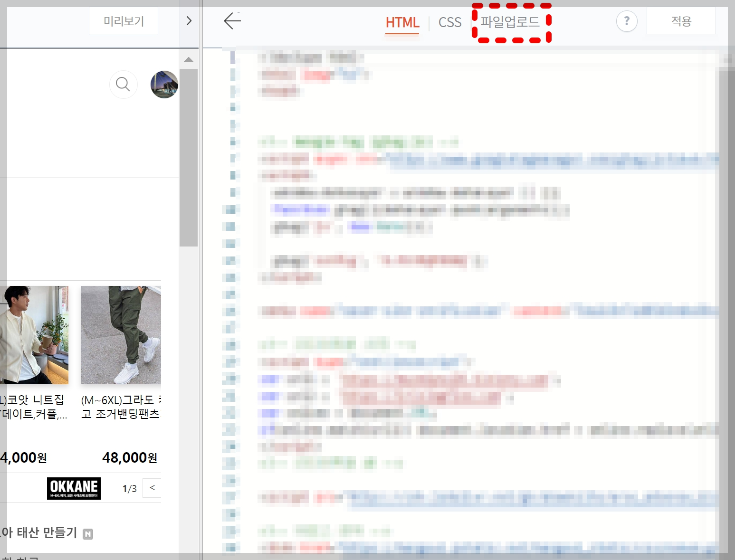The width and height of the screenshot is (735, 560).
Task: Select the 파일업로드 tab
Action: (510, 22)
